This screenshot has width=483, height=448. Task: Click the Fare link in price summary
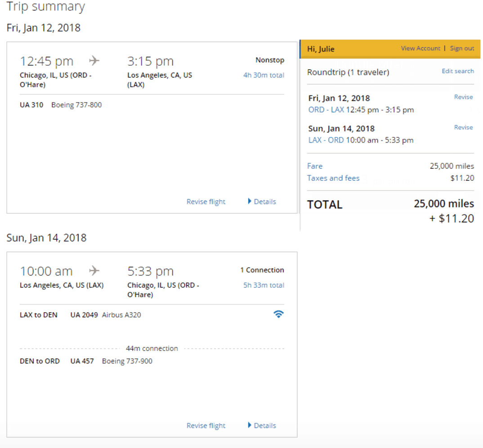[315, 166]
